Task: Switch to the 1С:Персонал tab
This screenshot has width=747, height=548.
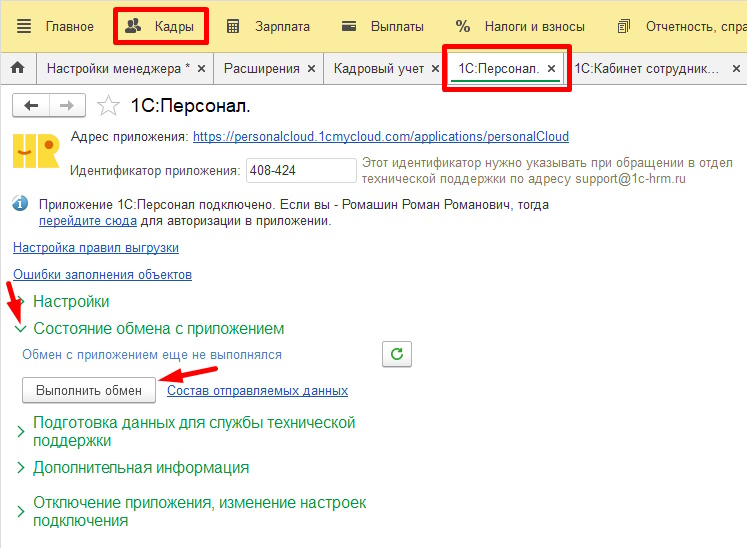Action: [498, 69]
